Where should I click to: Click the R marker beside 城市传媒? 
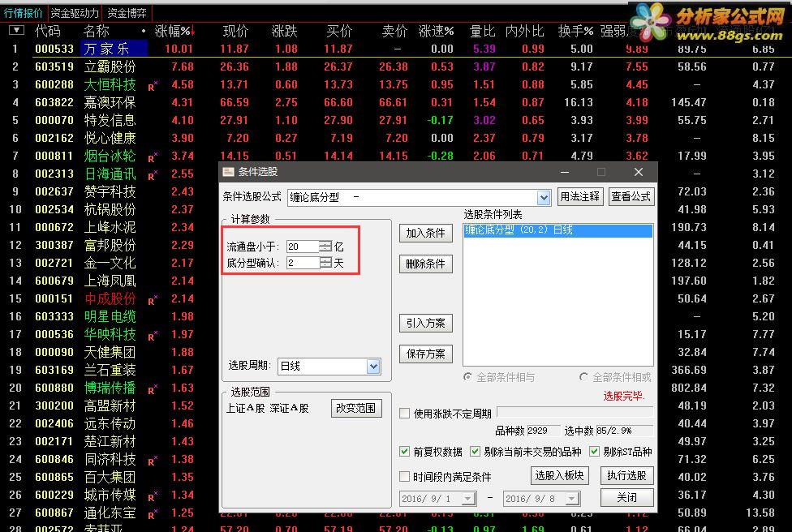(x=153, y=496)
